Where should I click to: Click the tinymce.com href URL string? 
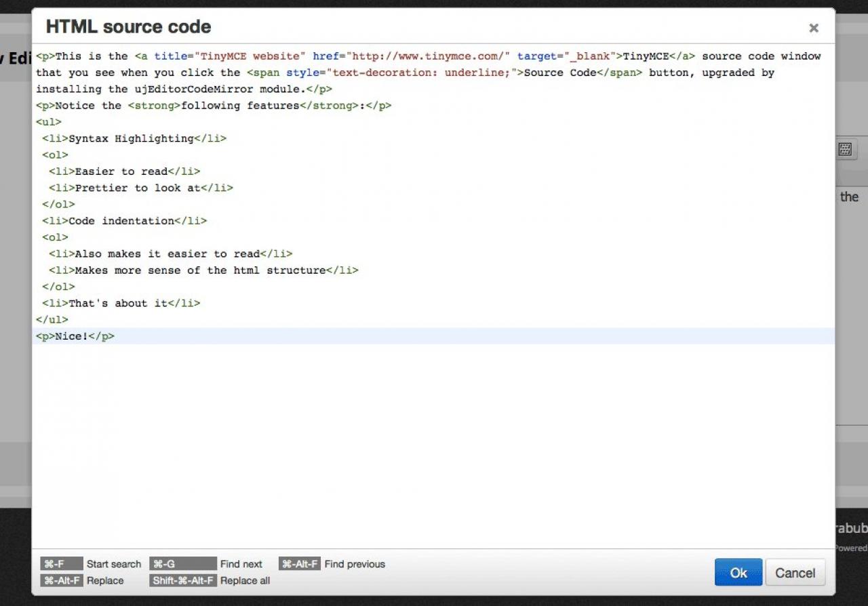click(x=428, y=56)
